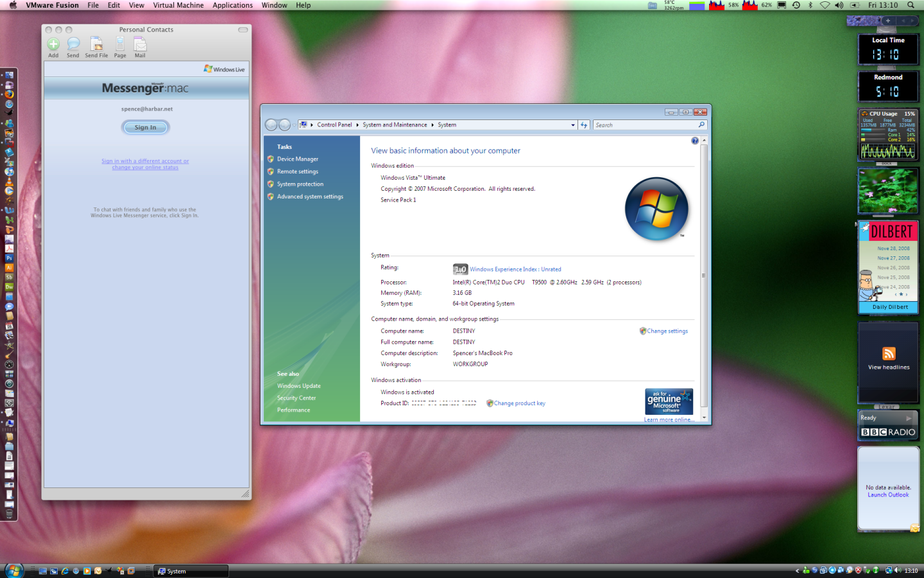The width and height of the screenshot is (924, 578).
Task: Click the Change product key link
Action: click(x=520, y=403)
